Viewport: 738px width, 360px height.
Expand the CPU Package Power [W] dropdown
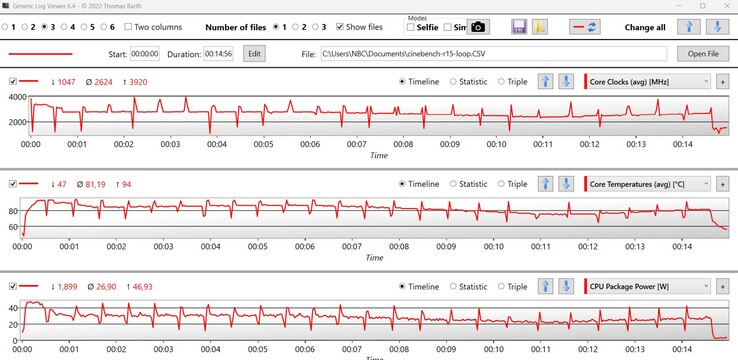coord(647,286)
